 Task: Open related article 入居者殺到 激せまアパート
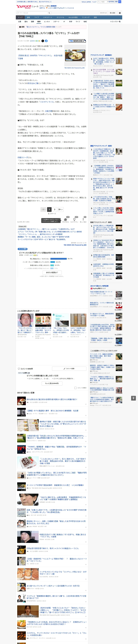[x=46, y=229]
